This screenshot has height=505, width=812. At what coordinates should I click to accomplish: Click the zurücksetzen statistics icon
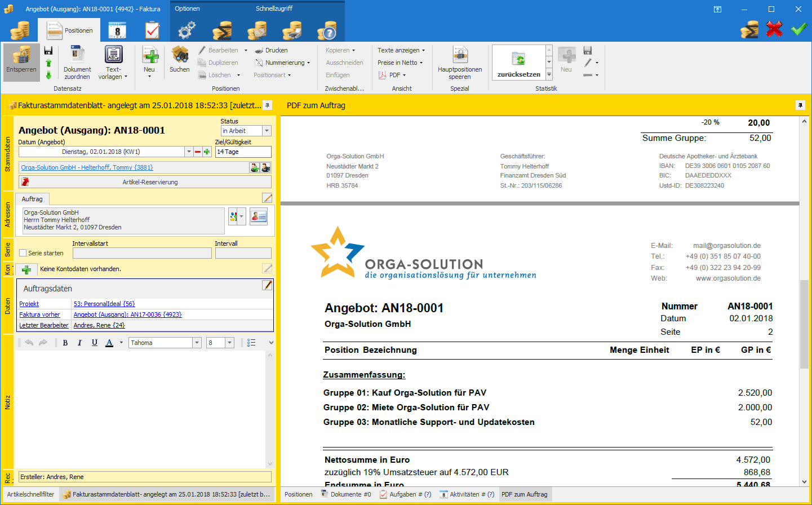point(519,62)
